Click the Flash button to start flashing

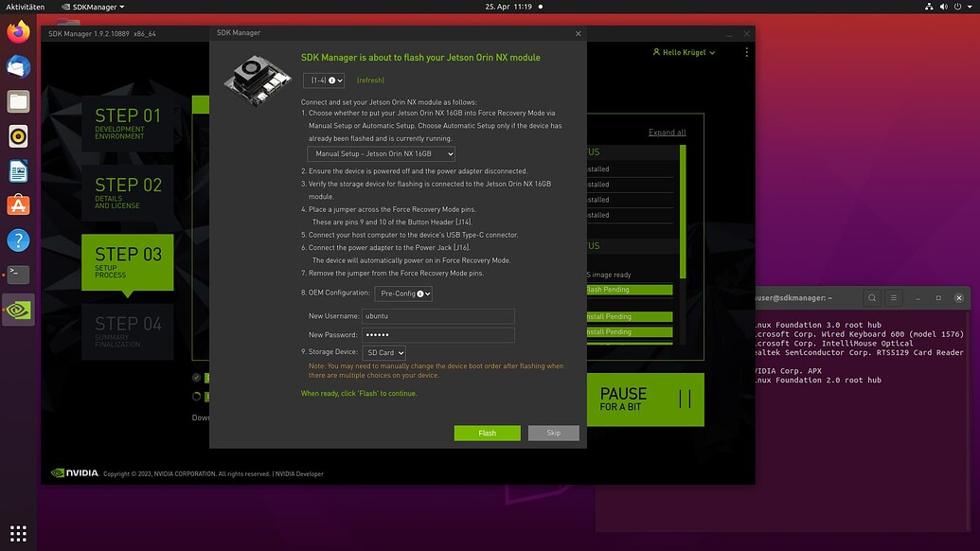click(487, 433)
